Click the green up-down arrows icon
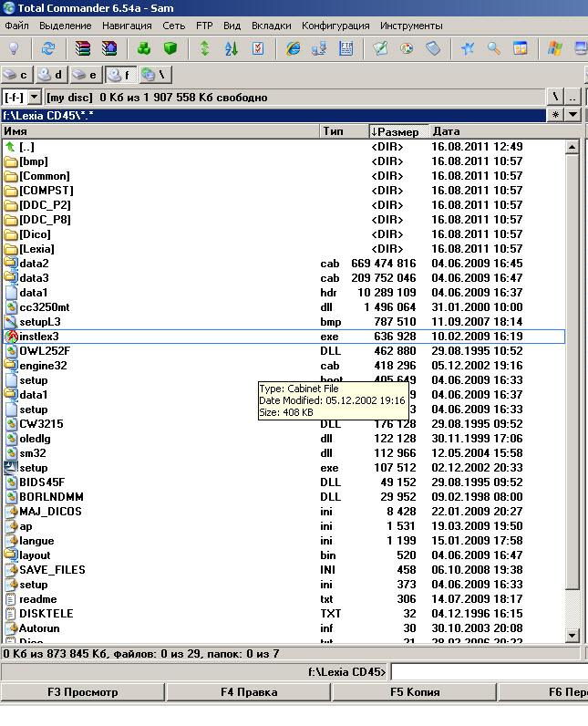Viewport: 588px width, 726px height. (x=204, y=48)
